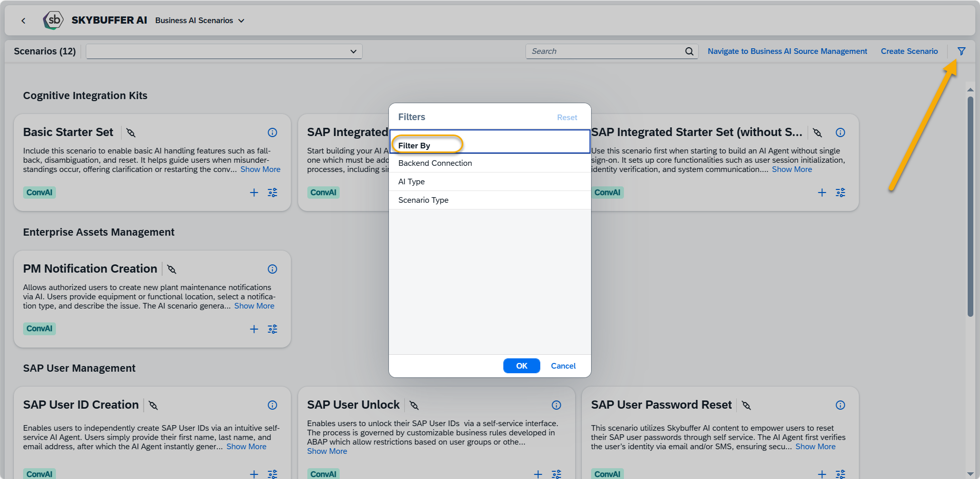Image resolution: width=980 pixels, height=479 pixels.
Task: Click the Enterprise Assets Management heading
Action: click(x=99, y=232)
